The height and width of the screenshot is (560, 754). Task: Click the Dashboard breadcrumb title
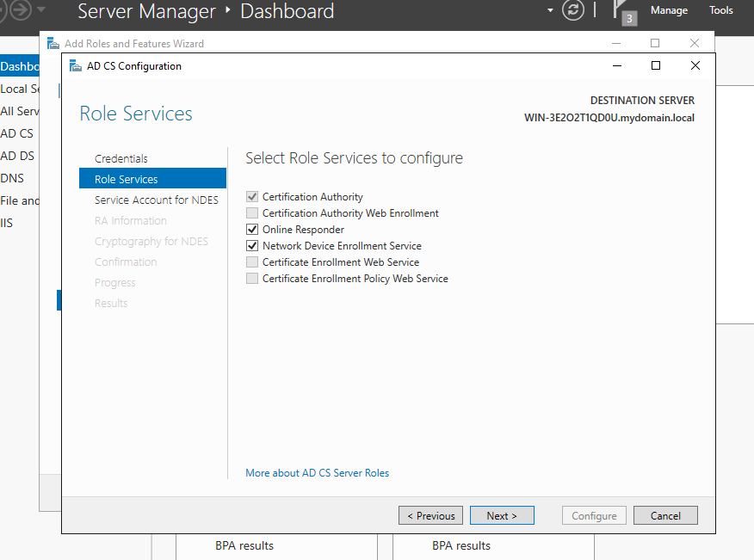(287, 11)
